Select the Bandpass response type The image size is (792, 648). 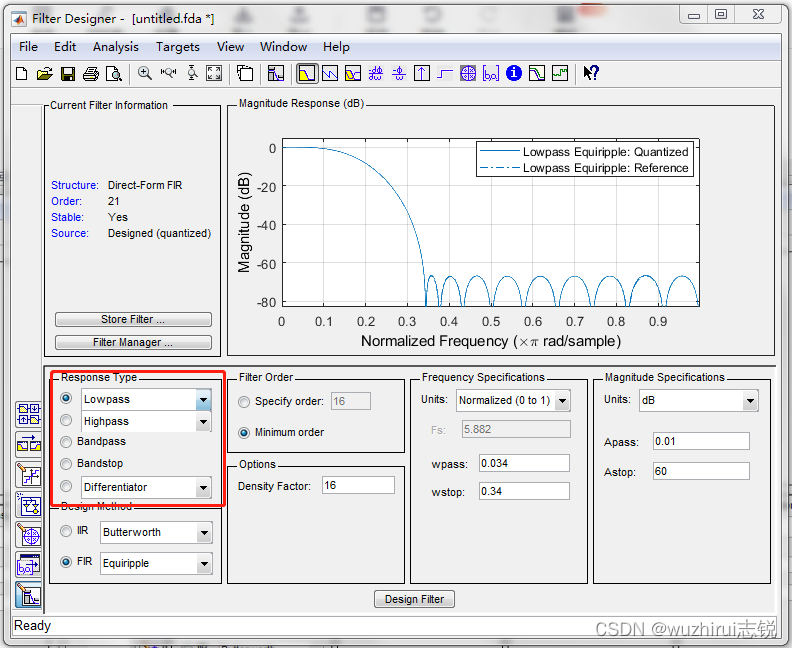66,442
